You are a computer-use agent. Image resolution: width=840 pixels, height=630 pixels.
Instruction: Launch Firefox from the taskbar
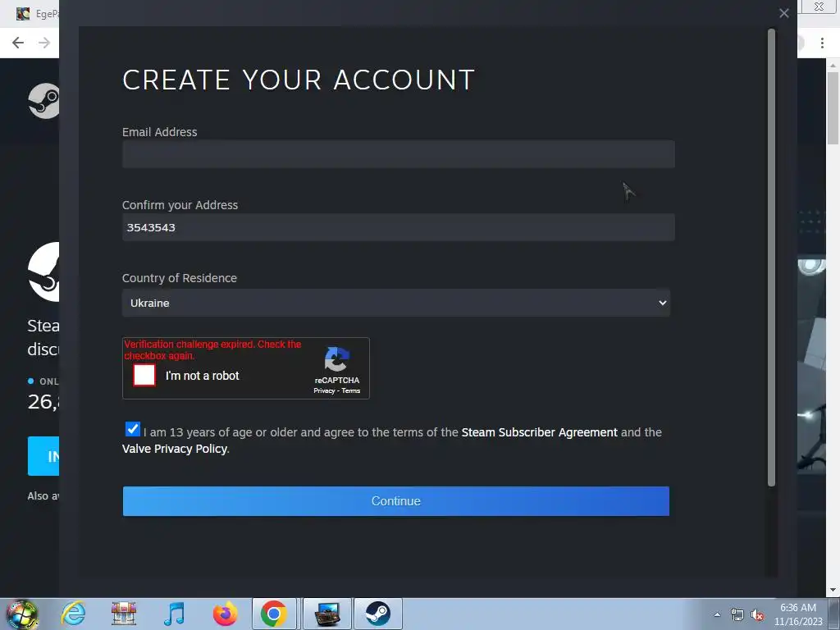(x=225, y=614)
